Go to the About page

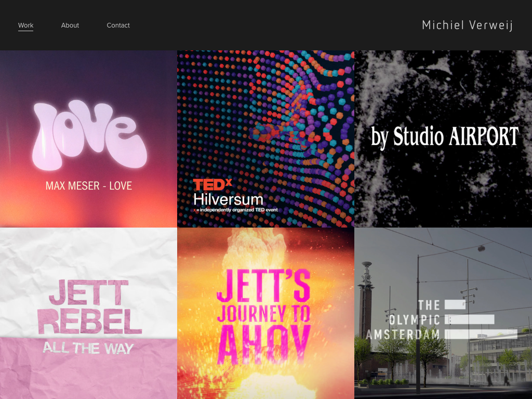click(70, 25)
